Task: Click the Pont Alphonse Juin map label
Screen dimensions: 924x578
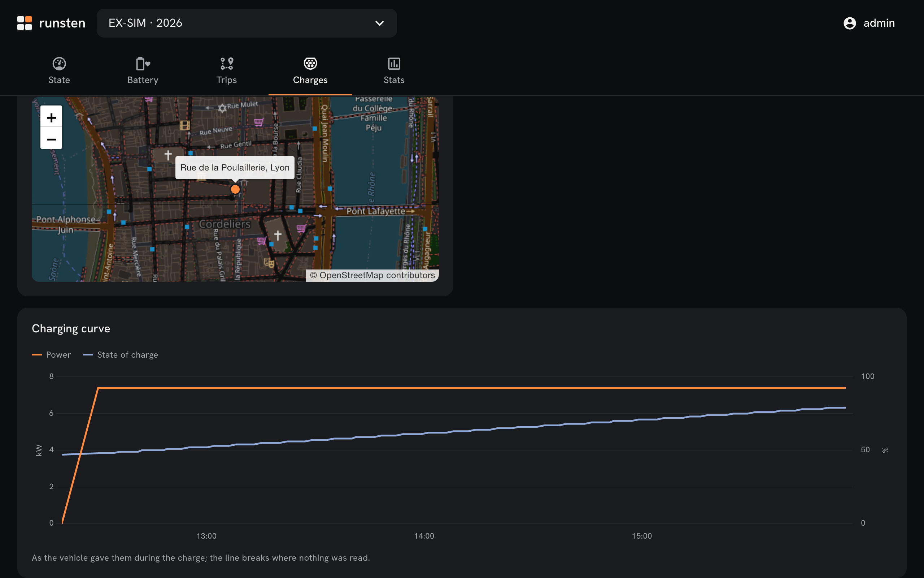Action: 66,224
